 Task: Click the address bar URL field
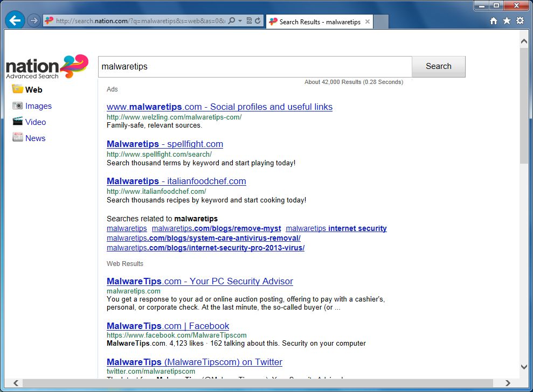[x=140, y=20]
